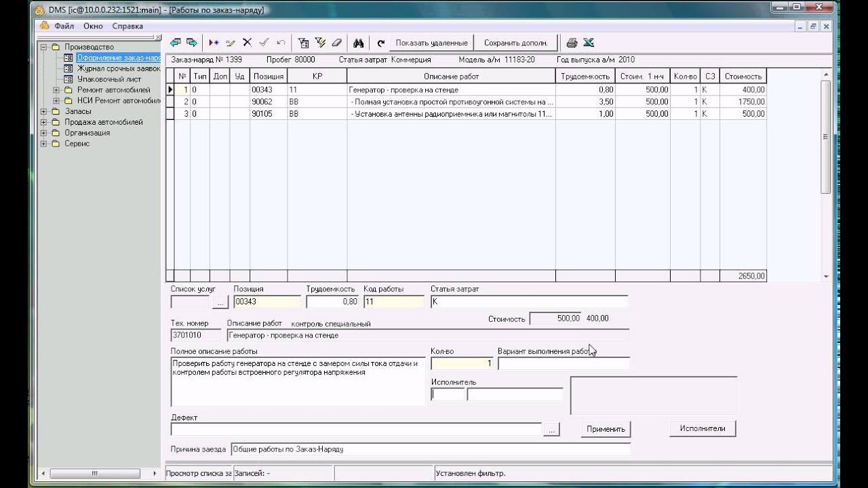Screen dimensions: 868x488
Task: Clear the filter with the eraser icon
Action: (x=337, y=43)
